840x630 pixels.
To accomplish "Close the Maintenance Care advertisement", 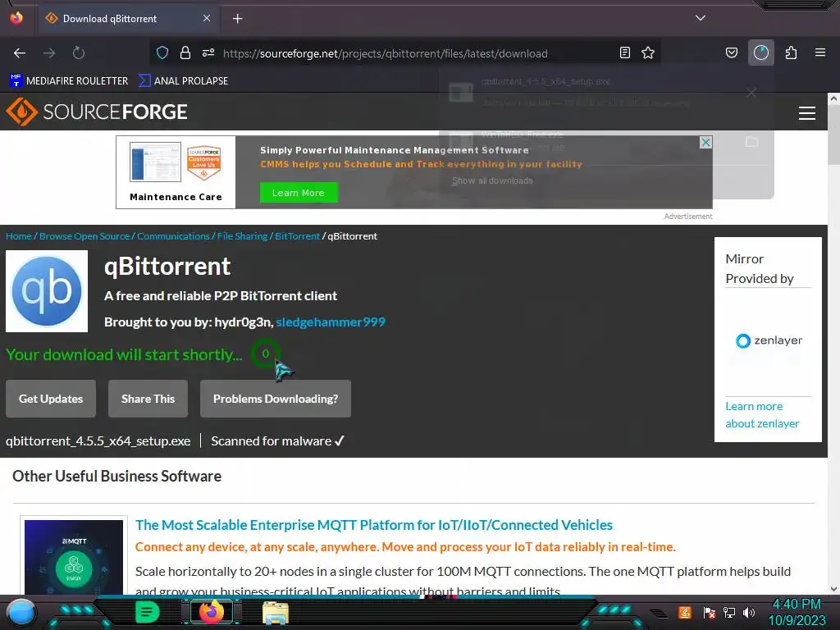I will coord(705,143).
